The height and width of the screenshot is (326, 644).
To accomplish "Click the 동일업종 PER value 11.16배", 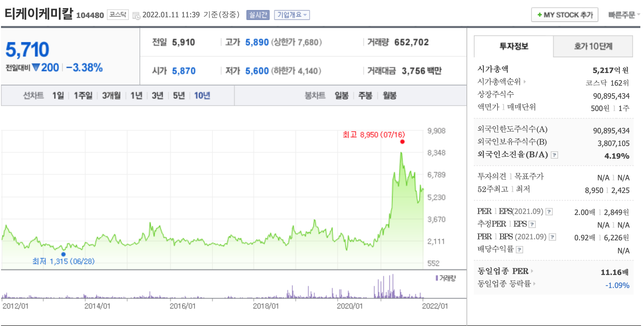I will (615, 272).
